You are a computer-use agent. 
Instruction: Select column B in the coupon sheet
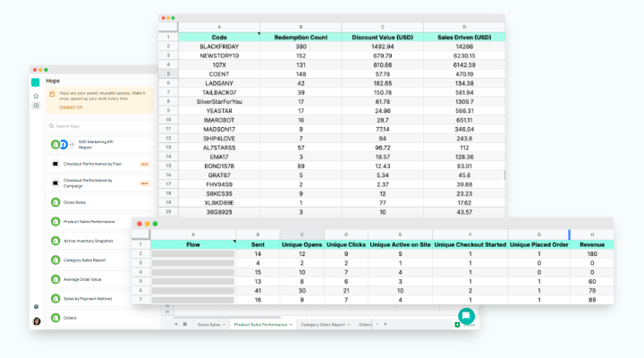pyautogui.click(x=301, y=27)
